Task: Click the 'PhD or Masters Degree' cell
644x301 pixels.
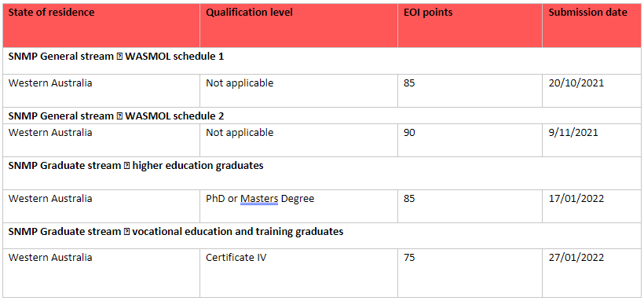Action: click(x=298, y=207)
